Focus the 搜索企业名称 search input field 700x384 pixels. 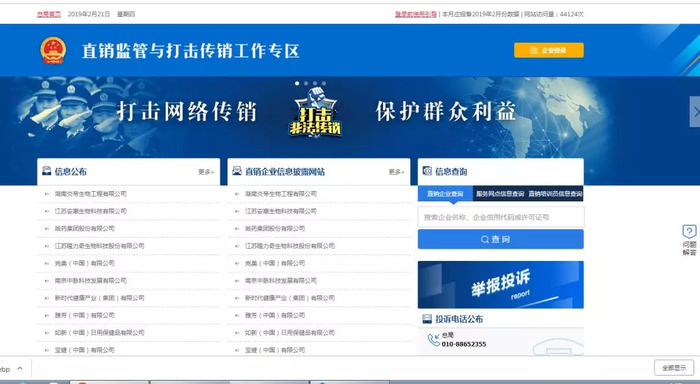(x=500, y=217)
